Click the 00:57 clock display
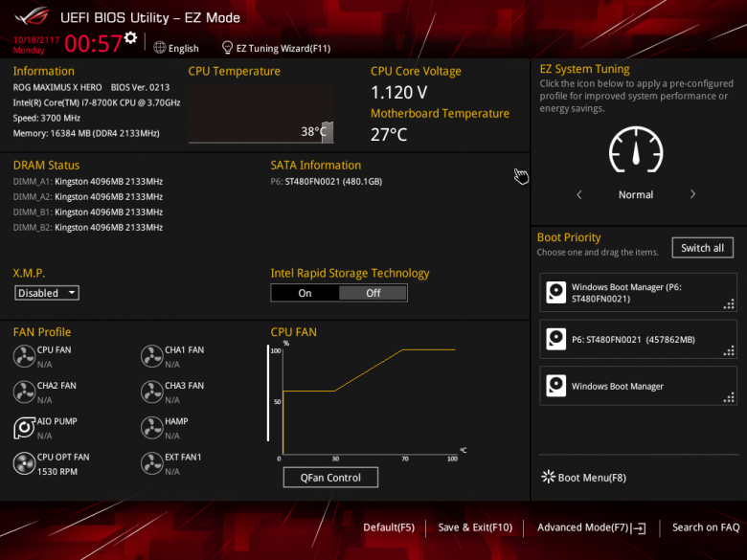Image resolution: width=747 pixels, height=560 pixels. [x=94, y=43]
